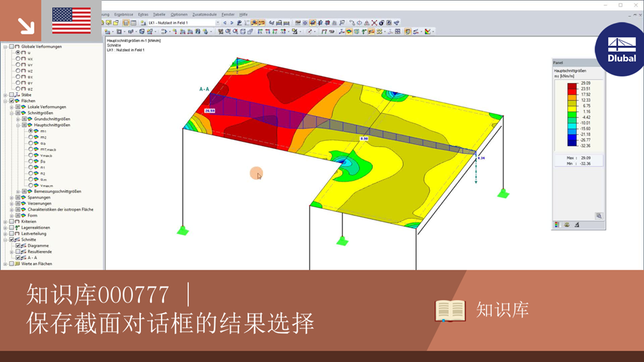Click the section value label 26.59
This screenshot has height=362, width=644.
pos(210,111)
